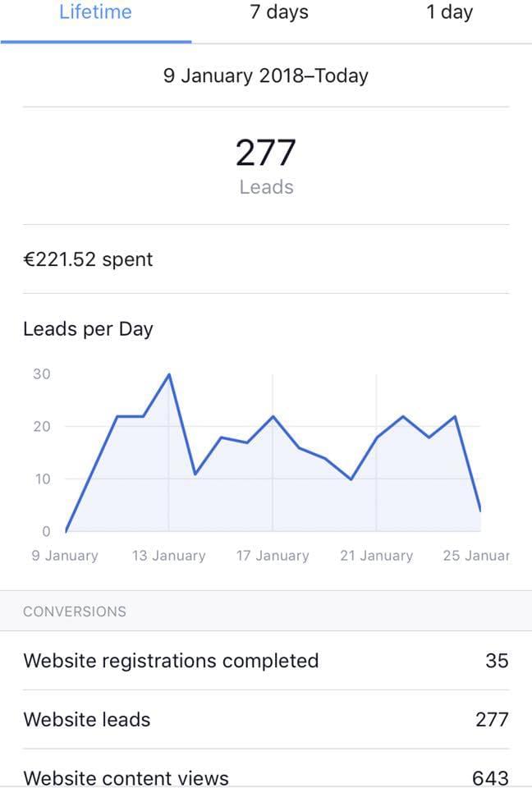
Task: Click the 10 y-axis value
Action: click(x=41, y=479)
